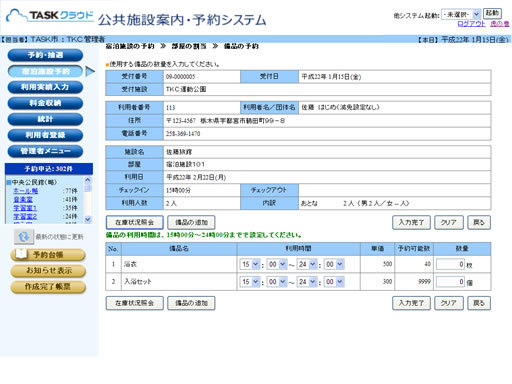The width and height of the screenshot is (512, 384).
Task: Click 備品の追加 above the equipment table
Action: click(191, 223)
